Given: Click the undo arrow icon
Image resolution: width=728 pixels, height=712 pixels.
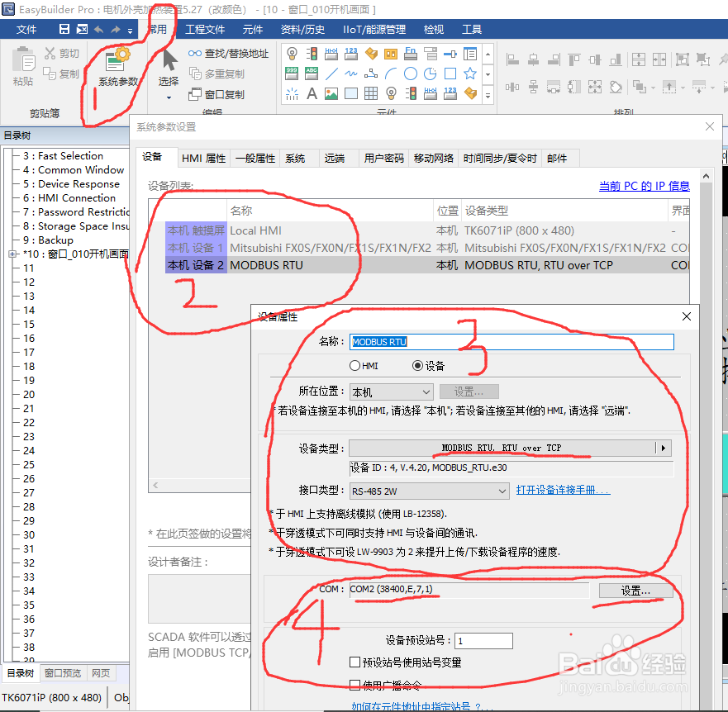Looking at the screenshot, I should click(98, 29).
